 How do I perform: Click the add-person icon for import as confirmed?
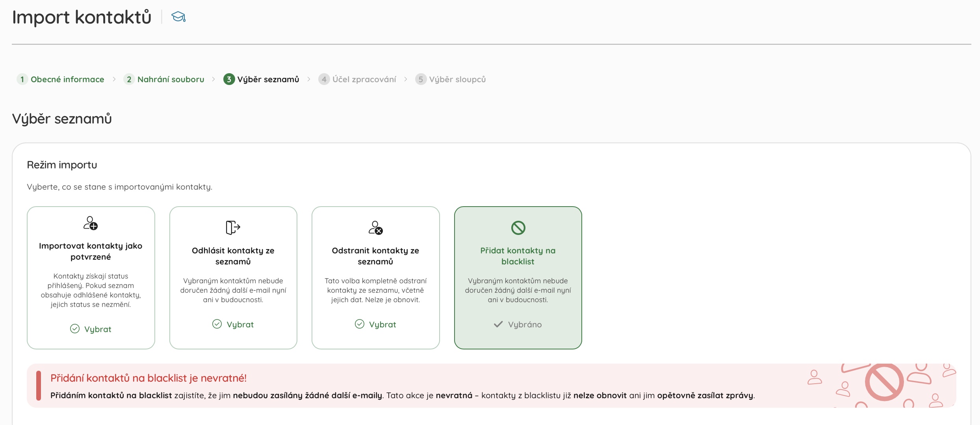pos(91,223)
